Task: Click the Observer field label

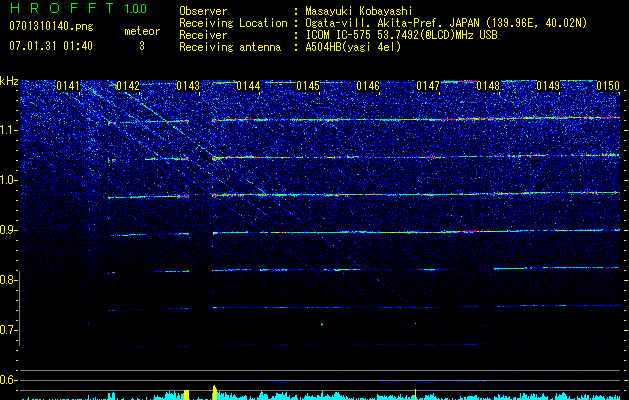Action: tap(203, 11)
